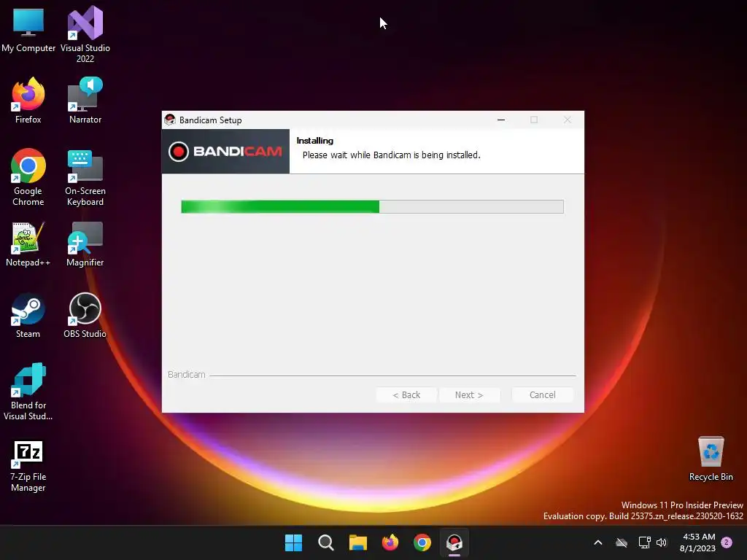Open the volume tray icon
The image size is (747, 560).
pyautogui.click(x=661, y=542)
